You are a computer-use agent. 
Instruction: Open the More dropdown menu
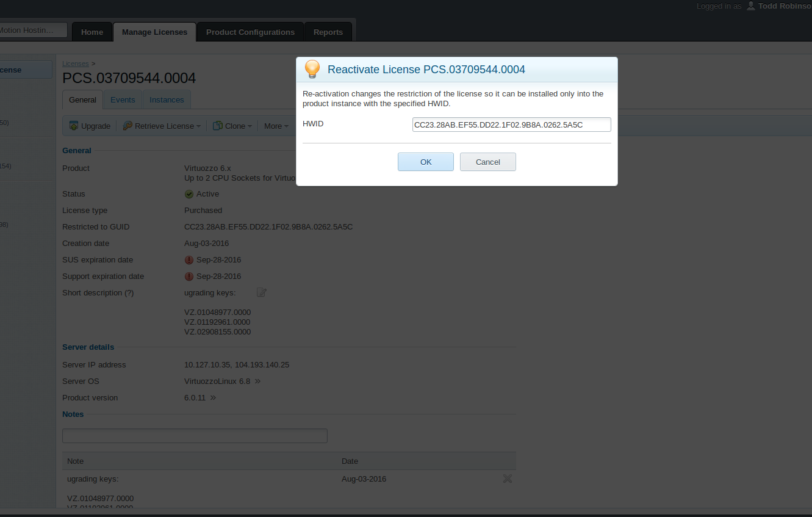point(276,126)
